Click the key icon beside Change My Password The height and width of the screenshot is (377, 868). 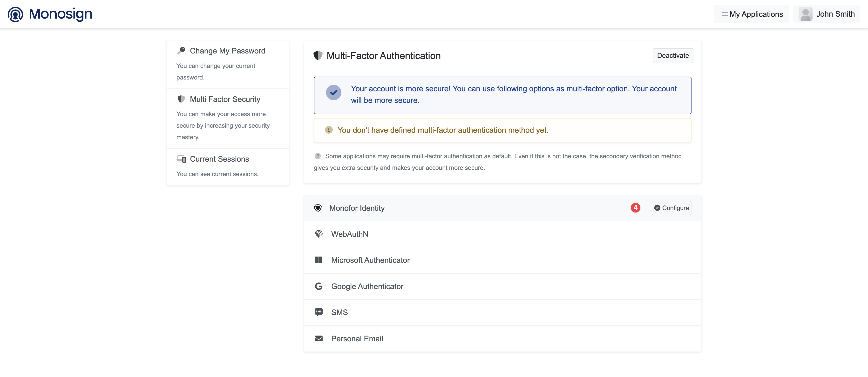(x=181, y=51)
